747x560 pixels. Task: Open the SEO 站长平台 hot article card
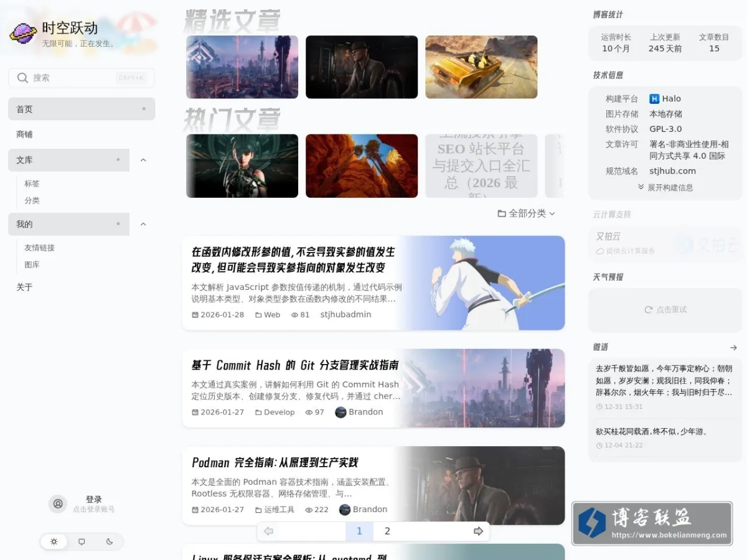(x=481, y=166)
